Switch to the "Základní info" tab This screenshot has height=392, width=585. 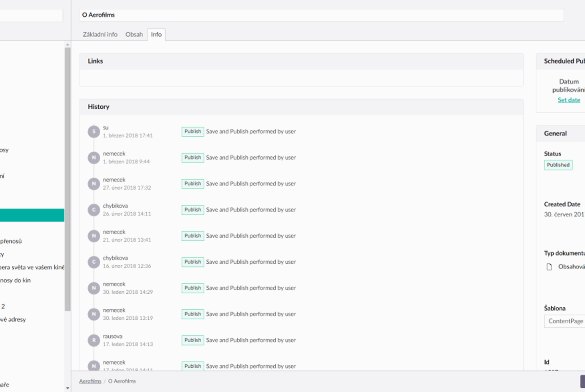(x=100, y=34)
